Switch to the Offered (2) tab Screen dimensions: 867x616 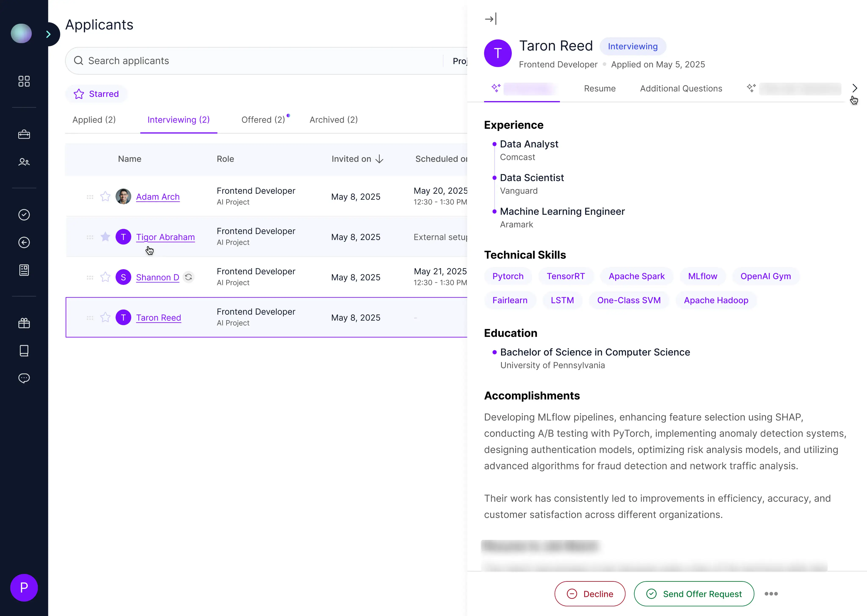coord(263,120)
